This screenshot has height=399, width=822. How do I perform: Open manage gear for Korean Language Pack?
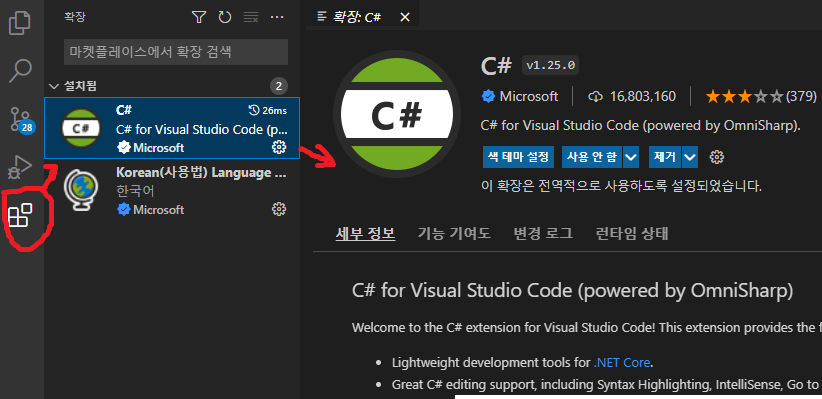(x=279, y=210)
